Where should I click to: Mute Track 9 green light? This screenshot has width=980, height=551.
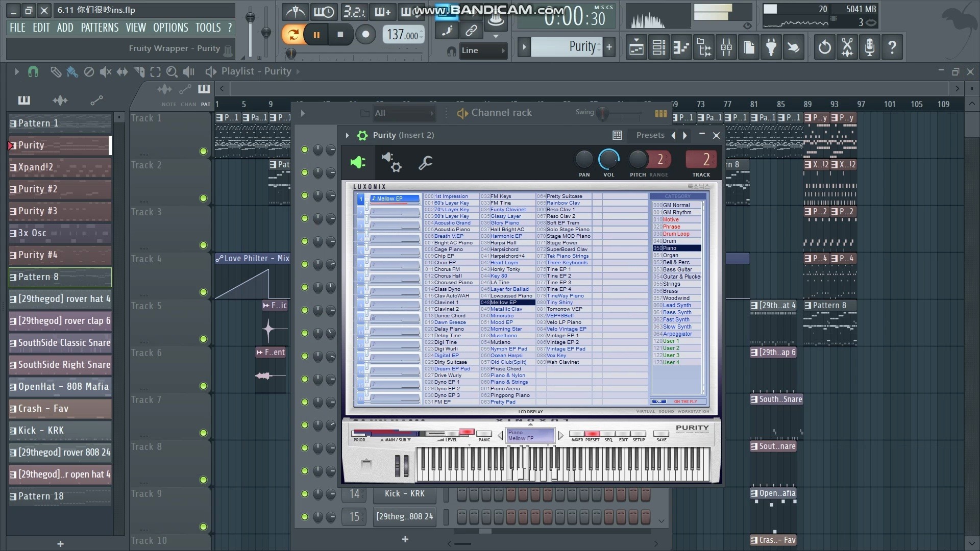click(x=203, y=527)
